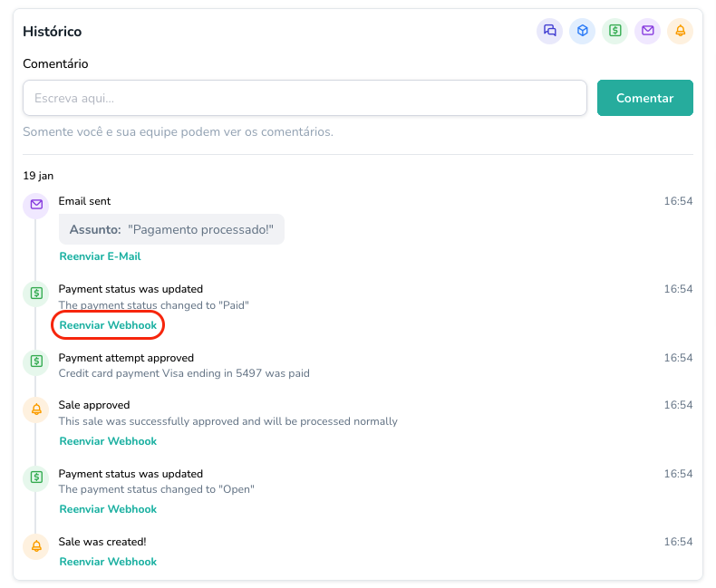Click Reenviar Webhook under status changed to Paid
This screenshot has width=716, height=588.
108,325
